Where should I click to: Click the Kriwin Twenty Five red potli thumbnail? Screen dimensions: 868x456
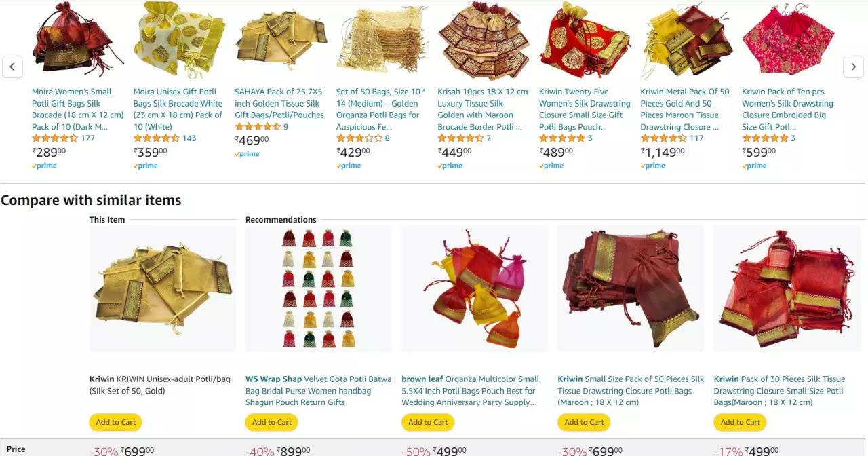pos(585,41)
